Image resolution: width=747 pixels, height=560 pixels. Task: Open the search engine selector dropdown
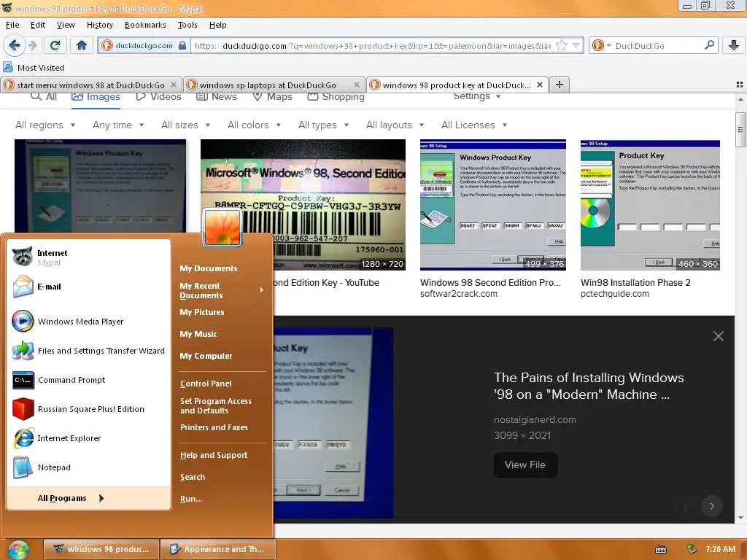[x=600, y=45]
